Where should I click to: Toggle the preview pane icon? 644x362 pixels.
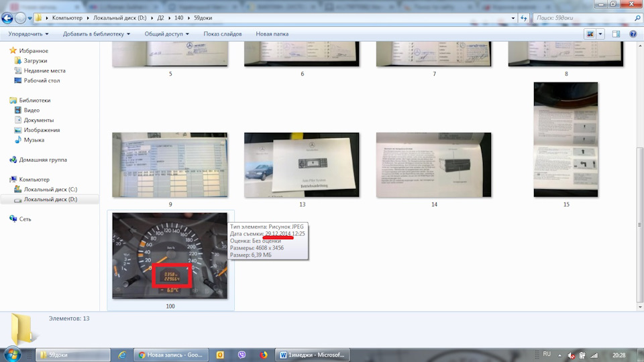[616, 34]
